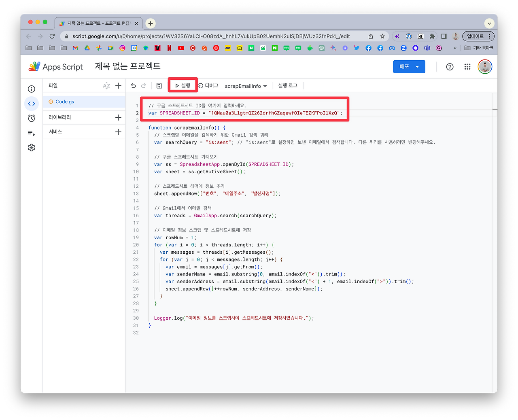Open the project Overview info icon
Screen dimensions: 518x420
(32, 89)
